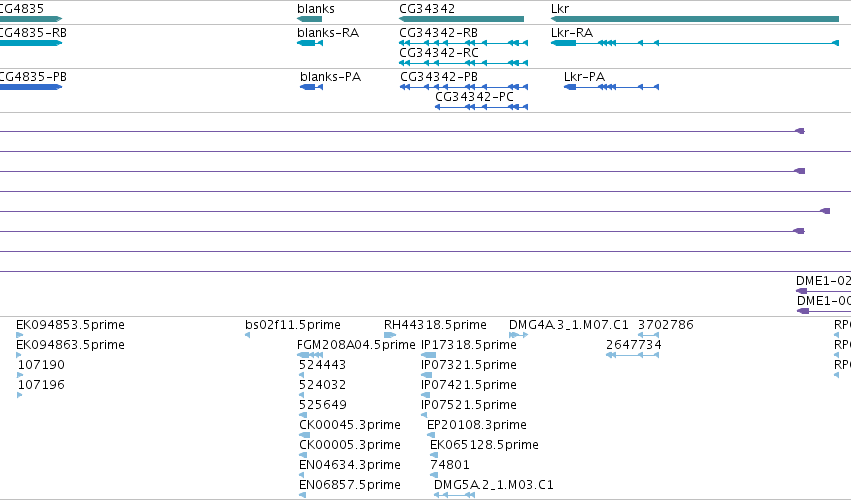Select the 524443 feature label
This screenshot has width=851, height=500.
tap(322, 365)
